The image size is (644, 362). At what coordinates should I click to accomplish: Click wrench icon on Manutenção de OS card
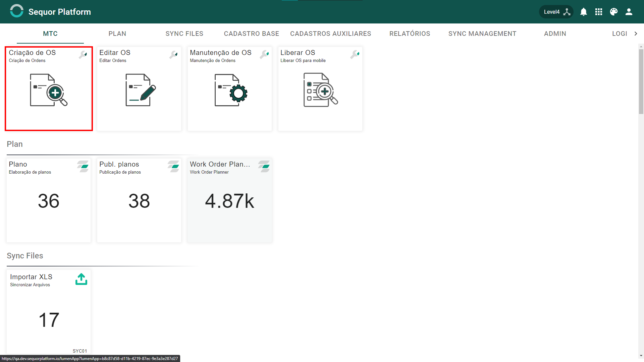click(x=264, y=54)
